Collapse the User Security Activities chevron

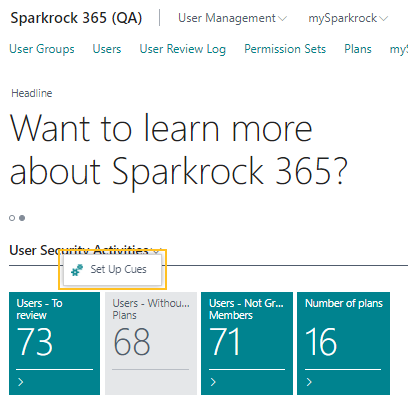[x=157, y=250]
